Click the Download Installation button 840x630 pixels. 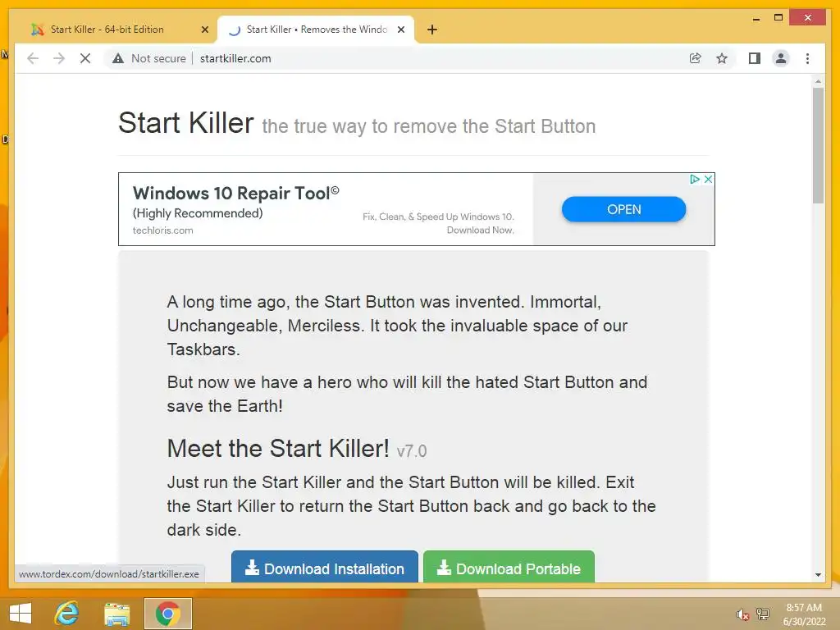325,567
